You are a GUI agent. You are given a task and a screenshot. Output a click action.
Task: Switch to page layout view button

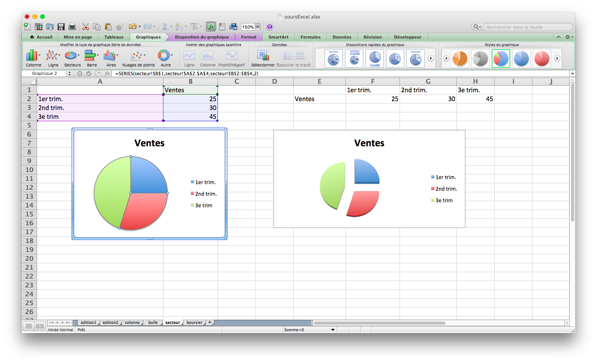coord(40,327)
